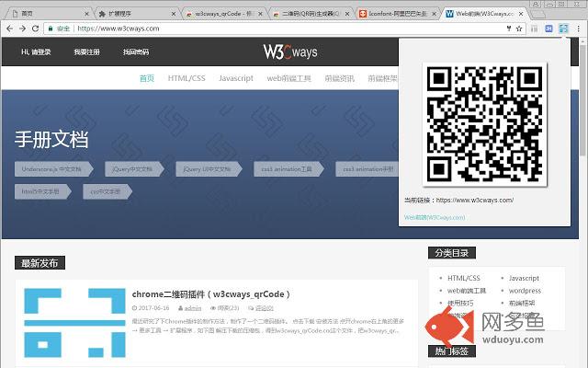The width and height of the screenshot is (588, 368).
Task: Open the HTML/CSS navigation menu item
Action: 187,78
